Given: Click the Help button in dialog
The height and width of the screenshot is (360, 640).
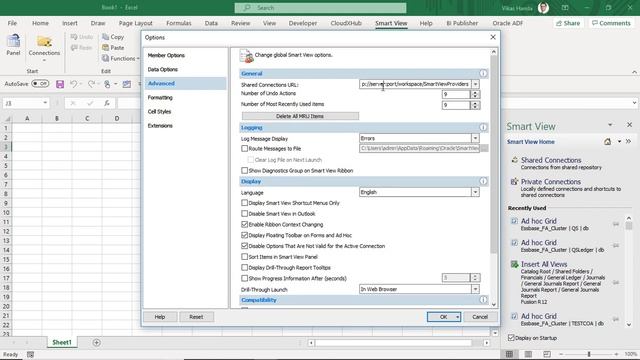Looking at the screenshot, I should [x=160, y=317].
